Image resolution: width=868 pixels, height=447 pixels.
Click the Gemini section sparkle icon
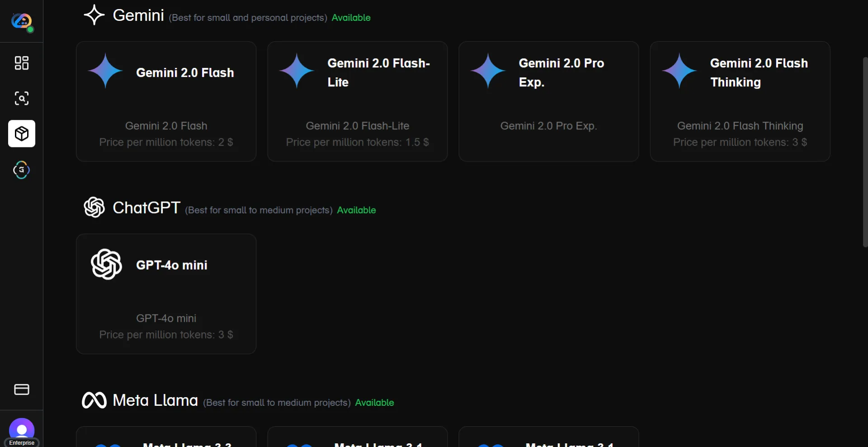94,15
